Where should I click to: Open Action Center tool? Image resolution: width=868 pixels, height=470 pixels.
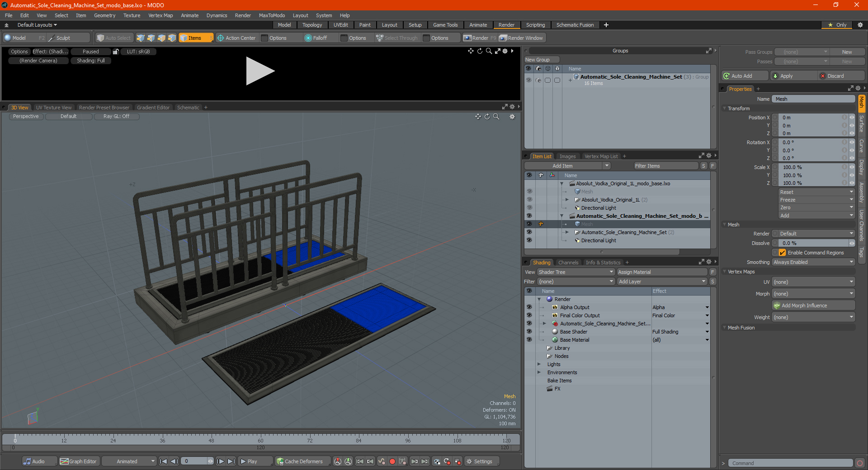click(236, 38)
